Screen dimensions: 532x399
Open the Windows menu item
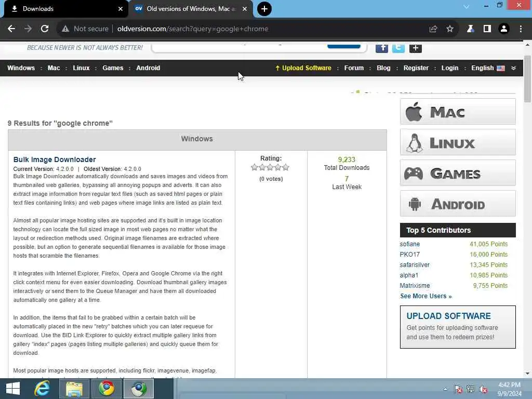coord(21,68)
